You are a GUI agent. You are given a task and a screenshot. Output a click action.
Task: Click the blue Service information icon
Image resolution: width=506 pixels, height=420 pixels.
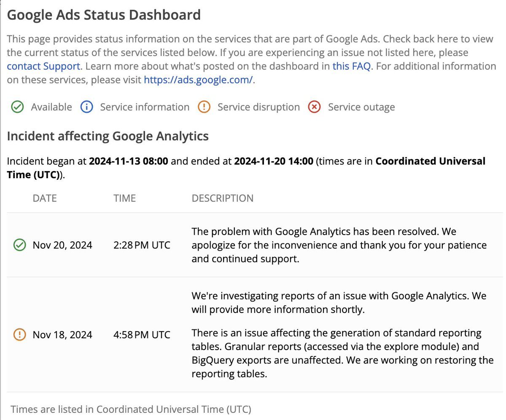86,107
